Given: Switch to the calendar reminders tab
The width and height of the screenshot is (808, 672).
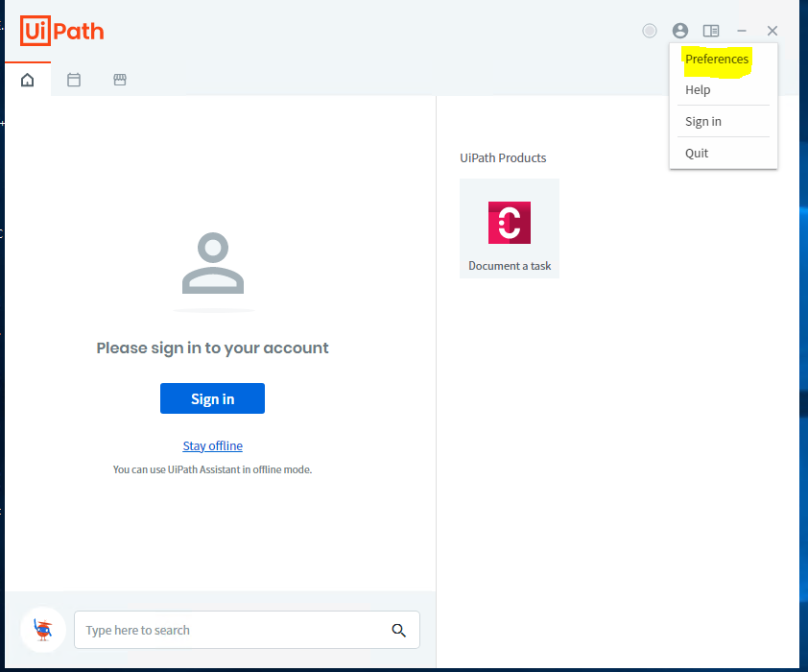Looking at the screenshot, I should 74,80.
